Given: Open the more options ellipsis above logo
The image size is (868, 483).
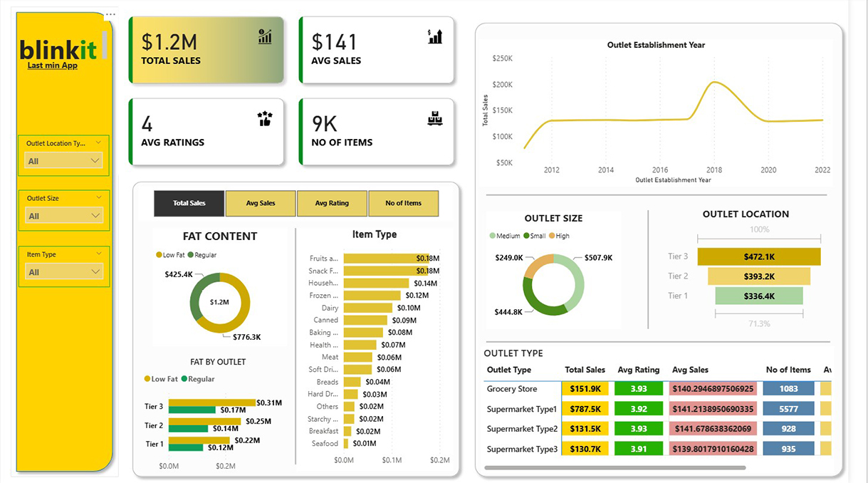Looking at the screenshot, I should coord(110,15).
